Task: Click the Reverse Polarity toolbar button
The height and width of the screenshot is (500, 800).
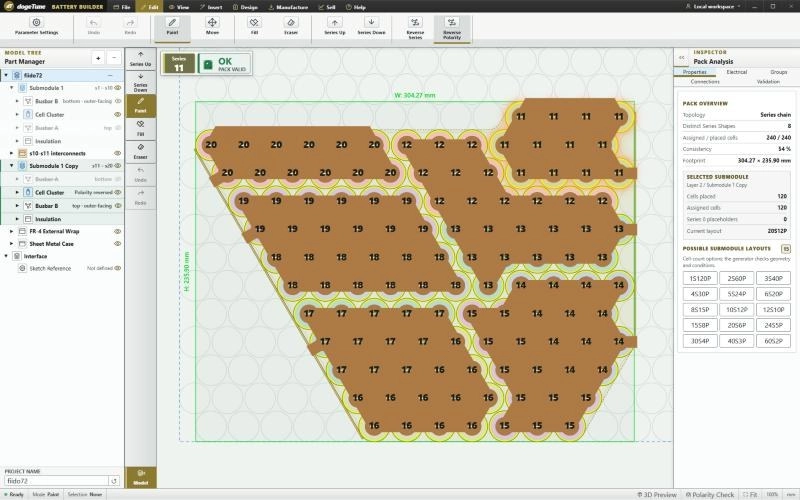Action: (452, 28)
